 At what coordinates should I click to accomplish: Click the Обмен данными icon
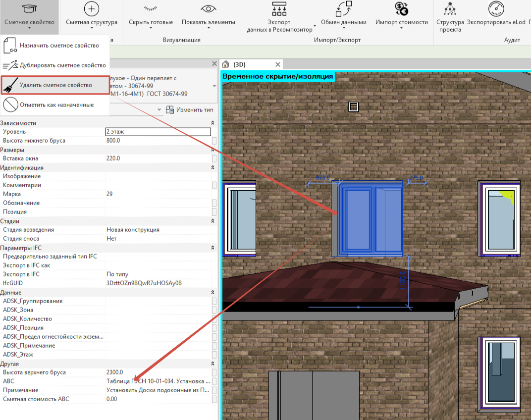pos(343,9)
